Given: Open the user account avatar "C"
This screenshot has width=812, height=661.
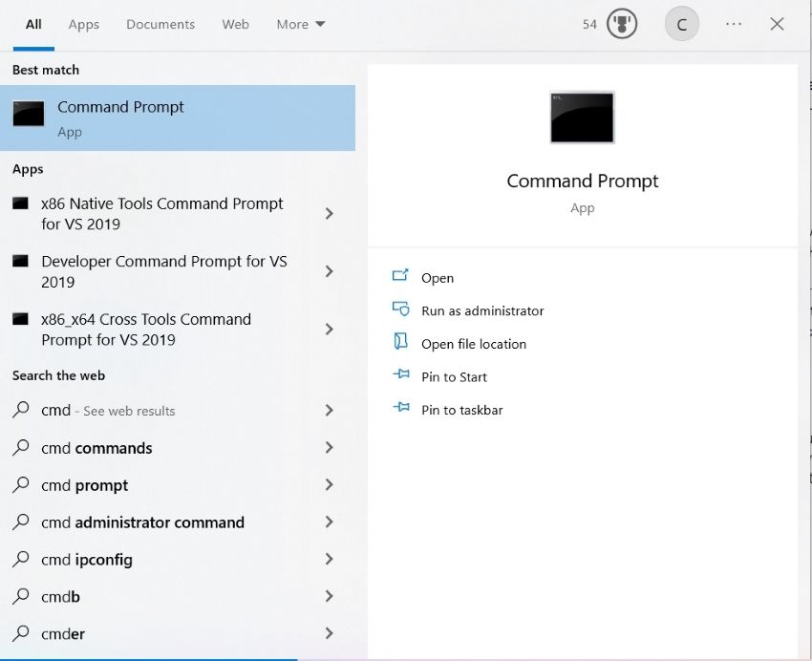Looking at the screenshot, I should 681,25.
